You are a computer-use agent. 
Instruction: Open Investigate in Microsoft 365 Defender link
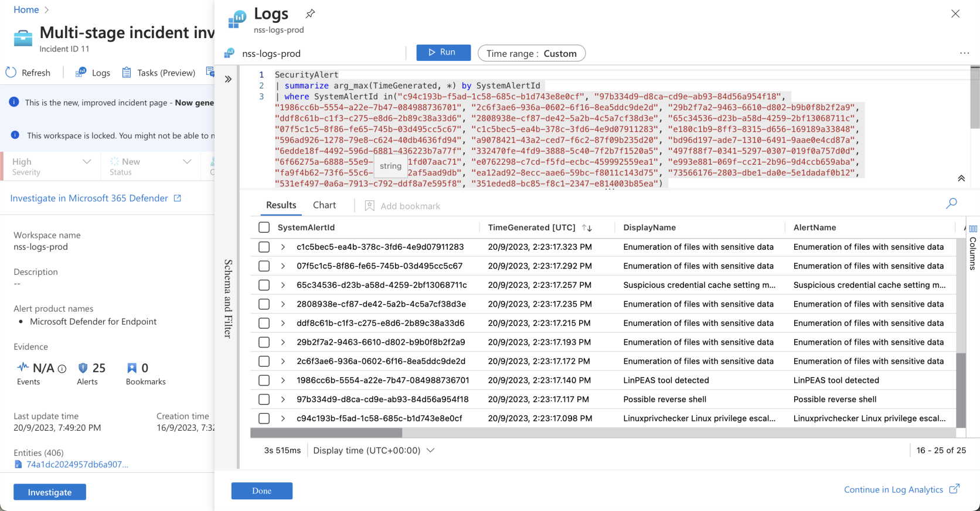[x=96, y=198]
